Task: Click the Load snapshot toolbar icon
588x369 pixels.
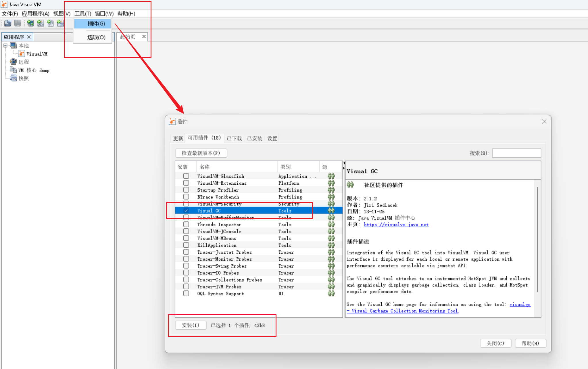Action: (x=8, y=23)
